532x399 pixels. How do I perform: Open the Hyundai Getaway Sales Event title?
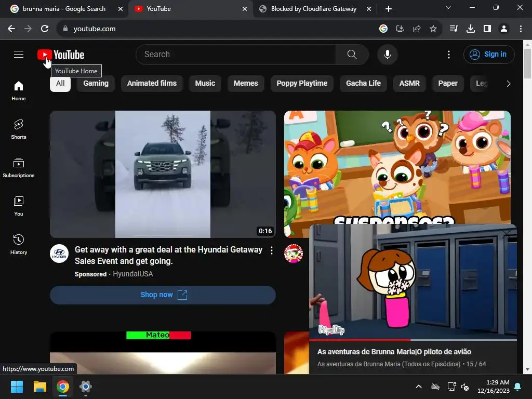pos(169,255)
